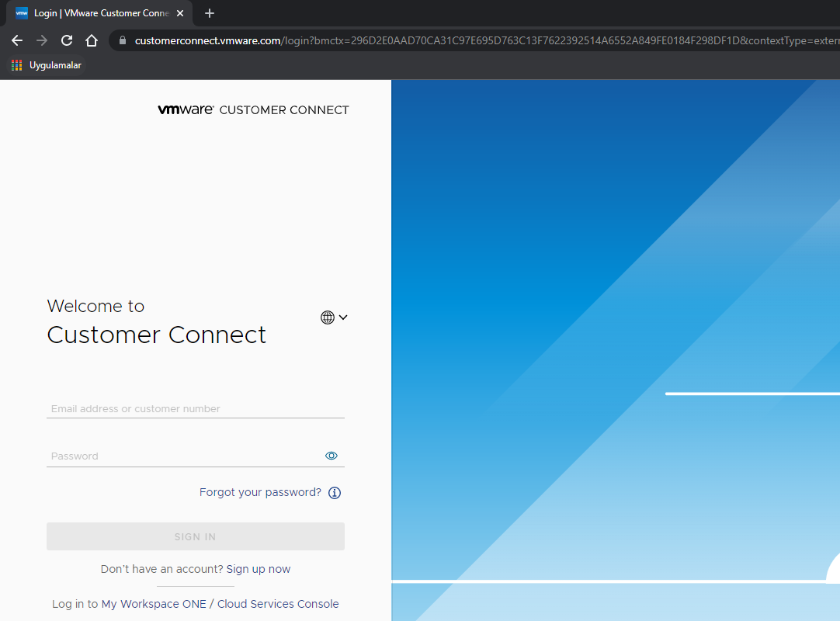
Task: View site security via the padlock icon
Action: 123,40
